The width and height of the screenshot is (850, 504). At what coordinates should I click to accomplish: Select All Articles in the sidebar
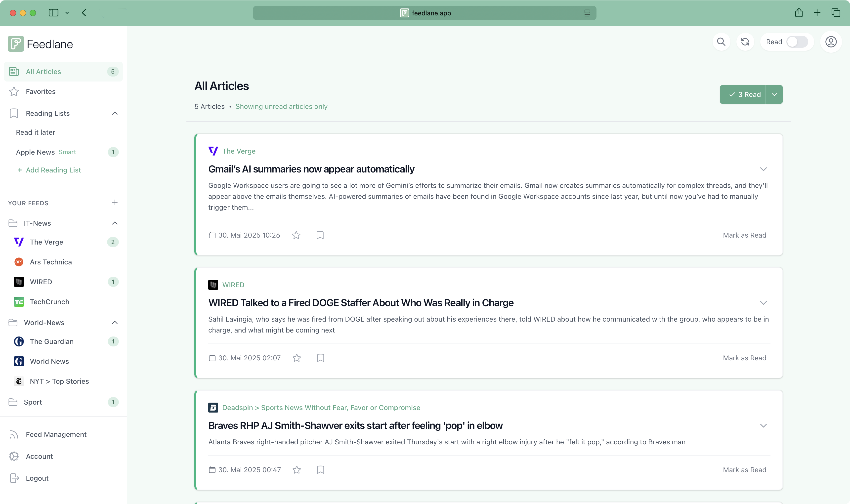click(64, 72)
